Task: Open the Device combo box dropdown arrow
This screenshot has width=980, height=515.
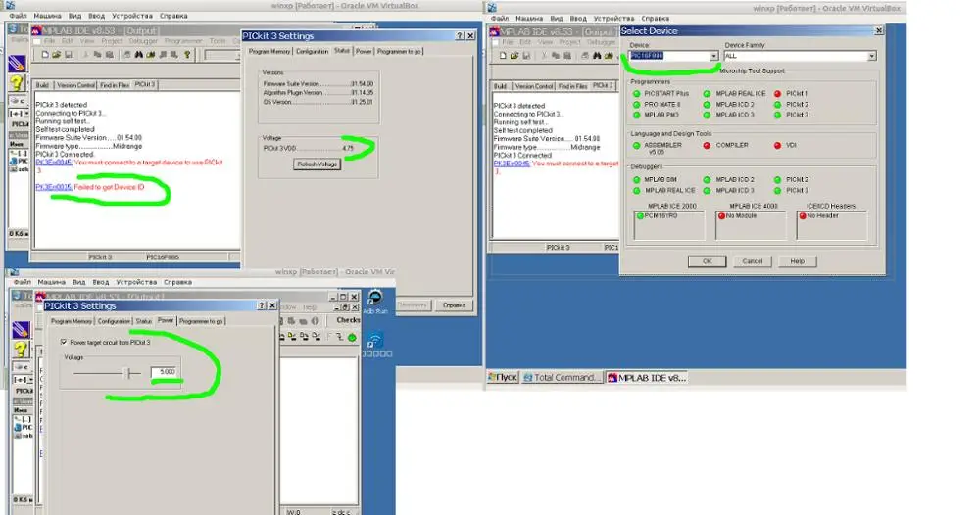Action: coord(713,56)
